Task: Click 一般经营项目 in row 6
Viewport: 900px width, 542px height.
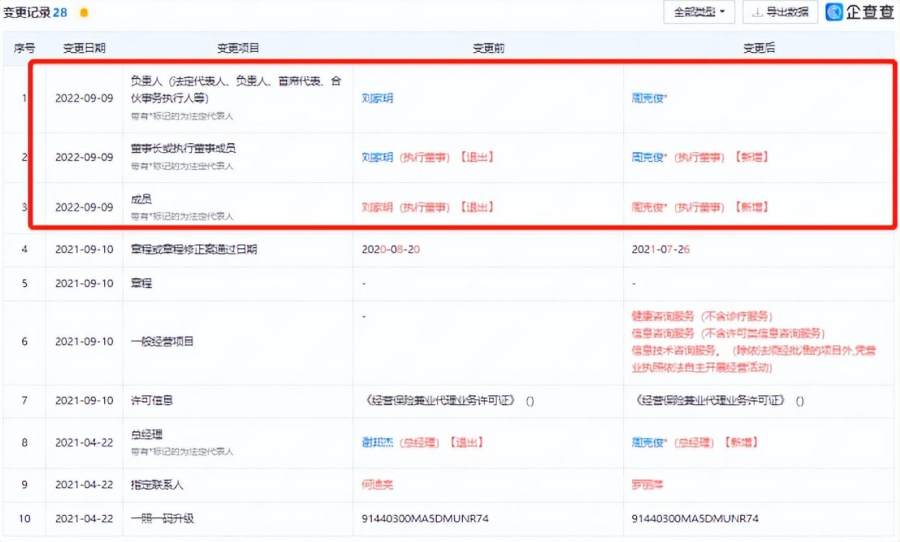Action: point(162,342)
